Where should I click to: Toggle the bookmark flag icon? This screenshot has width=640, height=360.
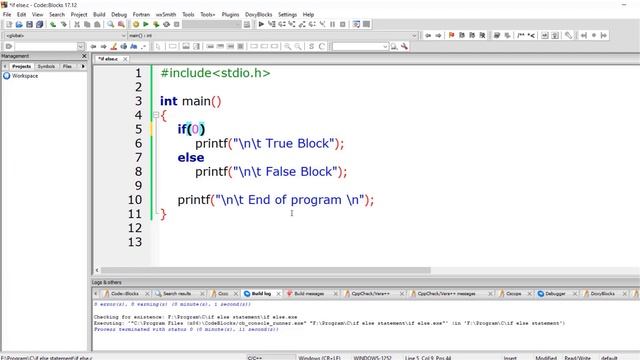click(x=451, y=36)
